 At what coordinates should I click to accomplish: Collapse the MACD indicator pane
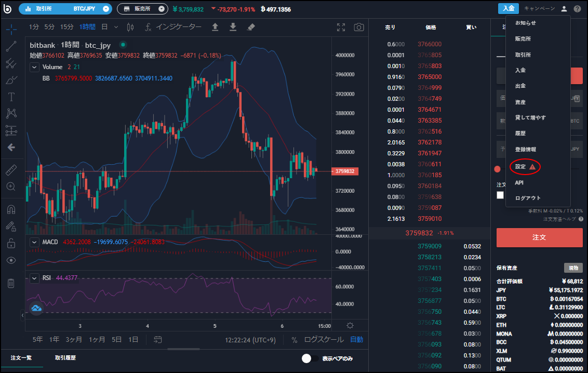click(x=34, y=242)
